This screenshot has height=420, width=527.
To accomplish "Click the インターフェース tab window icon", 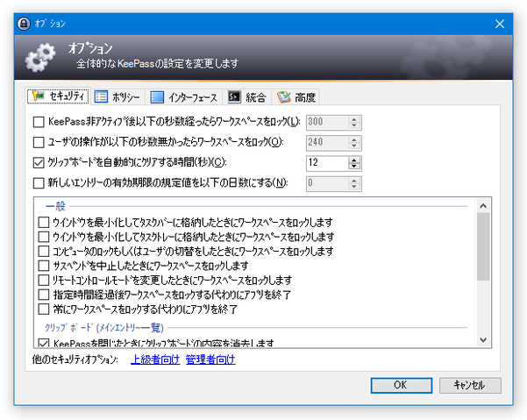I will click(x=157, y=97).
